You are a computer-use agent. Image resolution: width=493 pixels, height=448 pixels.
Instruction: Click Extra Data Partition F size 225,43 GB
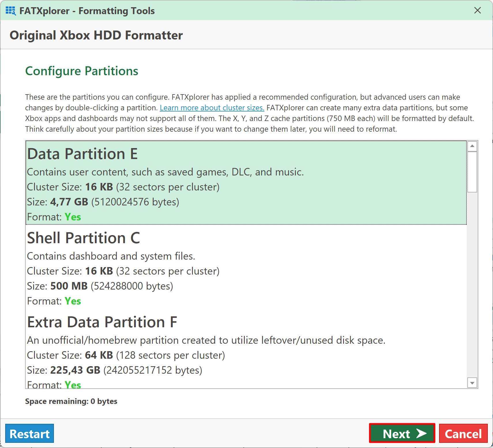click(x=75, y=370)
